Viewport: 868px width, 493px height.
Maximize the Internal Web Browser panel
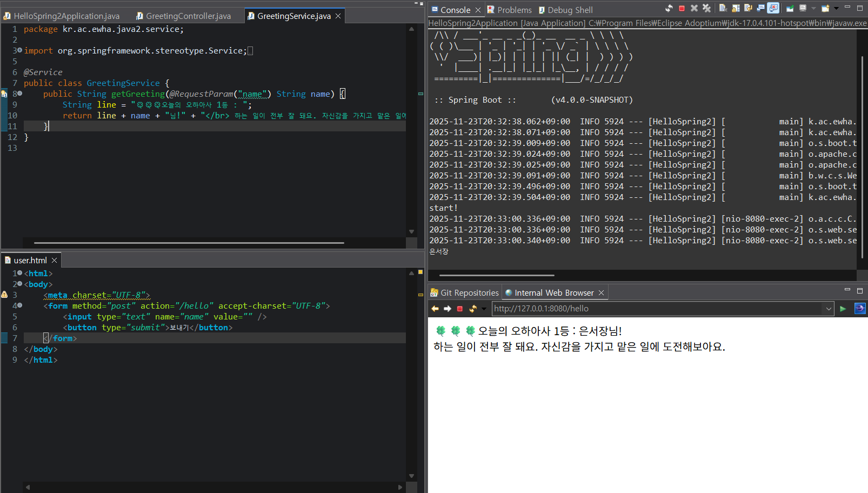860,291
